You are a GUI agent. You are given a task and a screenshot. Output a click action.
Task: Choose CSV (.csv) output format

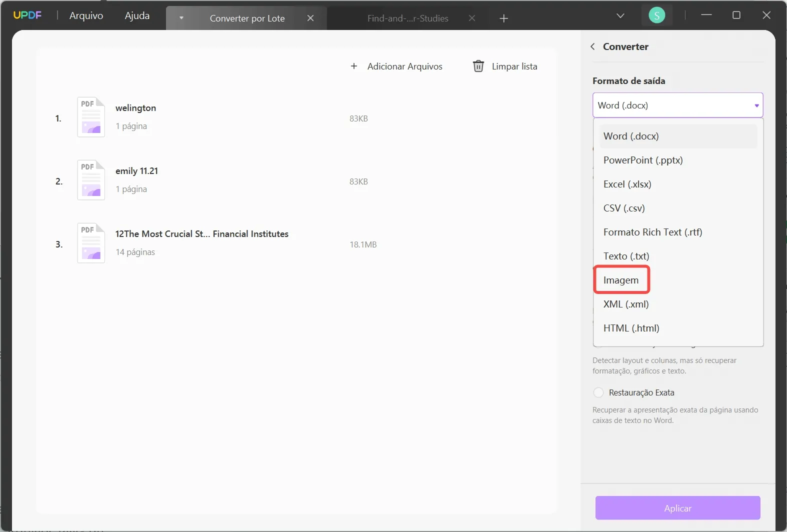pyautogui.click(x=678, y=208)
